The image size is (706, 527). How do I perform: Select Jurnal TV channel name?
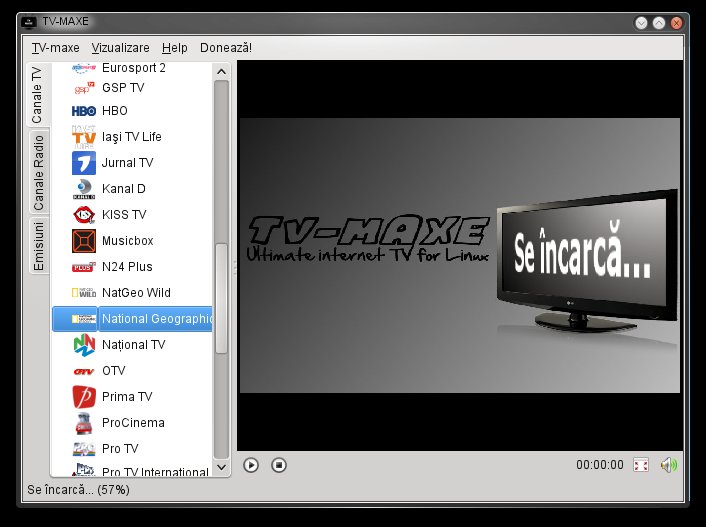[x=127, y=163]
